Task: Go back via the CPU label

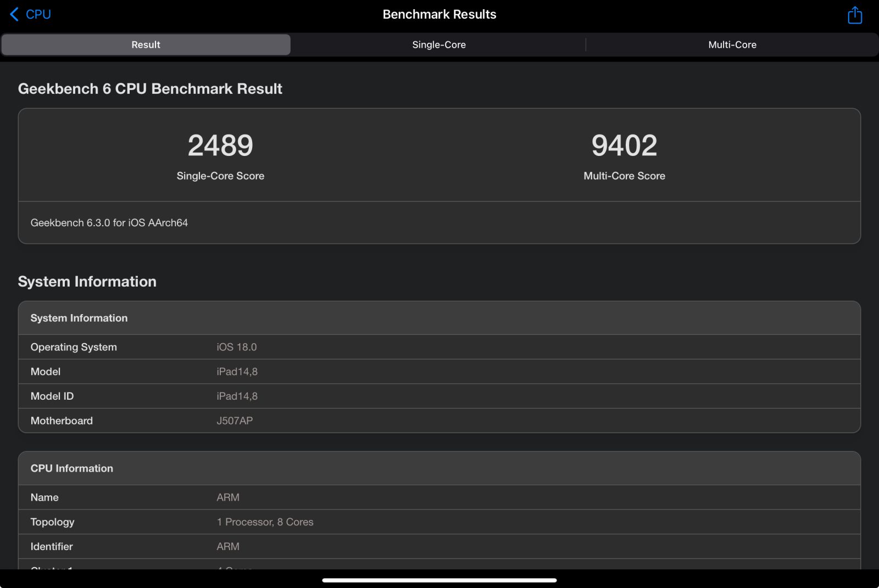Action: (x=38, y=14)
